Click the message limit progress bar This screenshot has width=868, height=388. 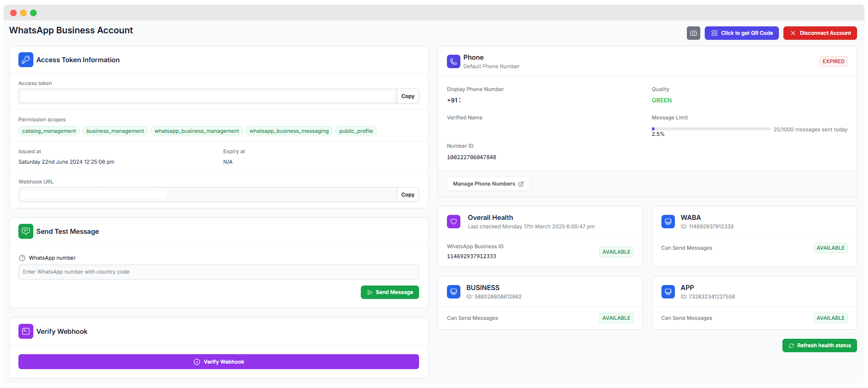pos(711,129)
